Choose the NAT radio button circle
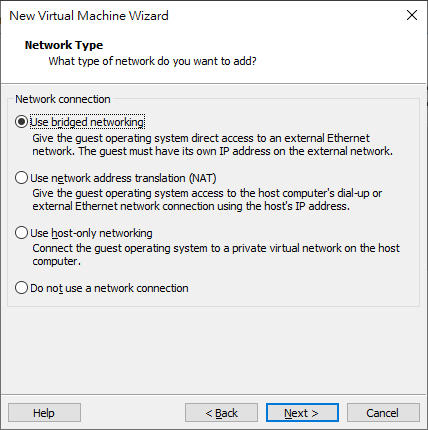The height and width of the screenshot is (430, 428). [21, 178]
